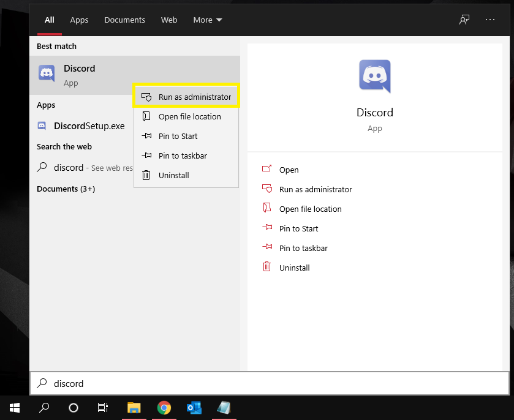Open Task View on the taskbar
This screenshot has height=420, width=514.
coord(102,408)
